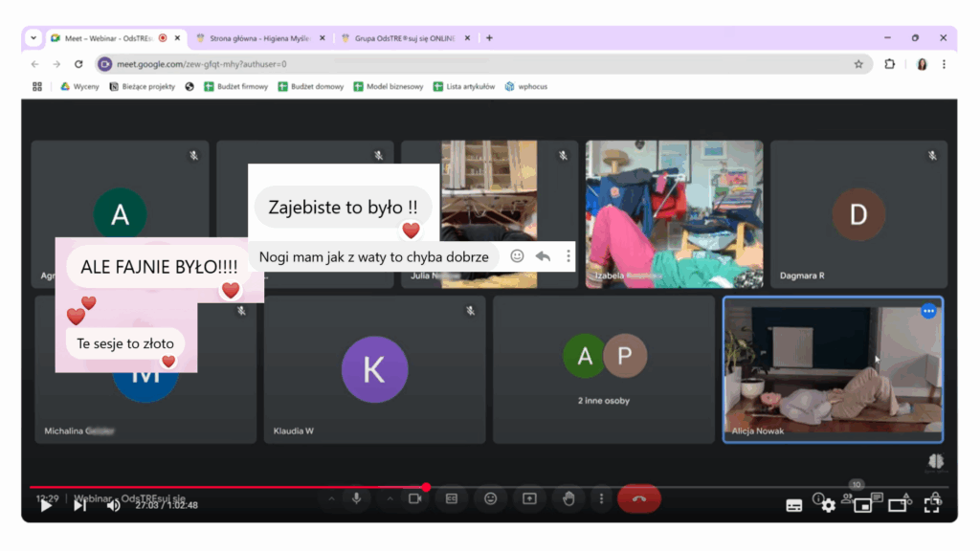Enter fullscreen mode in video player

pyautogui.click(x=931, y=506)
